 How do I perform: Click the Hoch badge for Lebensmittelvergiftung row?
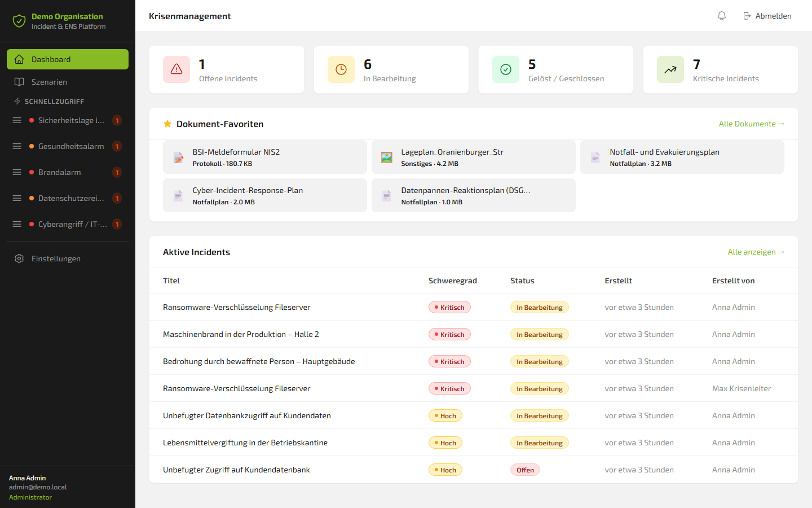click(x=445, y=443)
